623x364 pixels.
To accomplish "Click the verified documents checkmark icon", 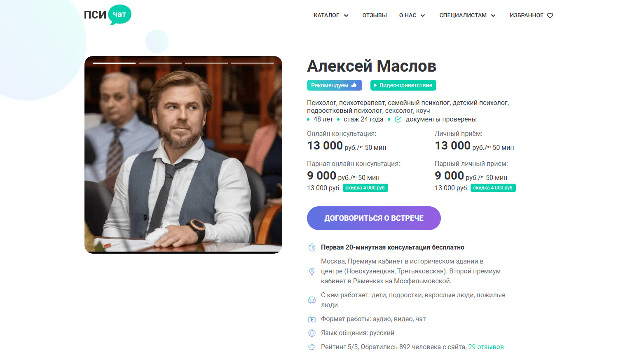I will 398,119.
